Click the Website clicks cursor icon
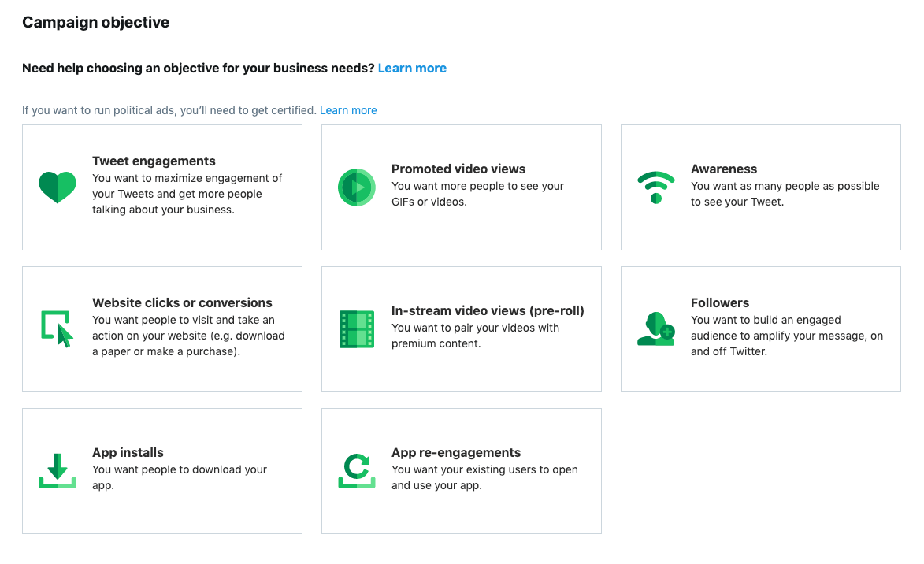Viewport: 924px width, 564px height. click(58, 326)
